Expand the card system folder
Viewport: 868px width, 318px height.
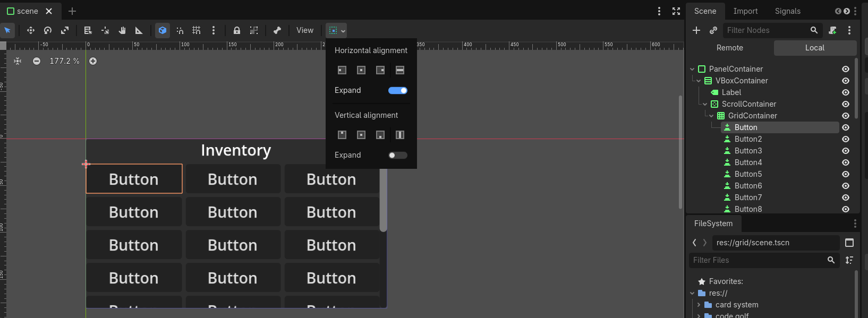click(699, 305)
